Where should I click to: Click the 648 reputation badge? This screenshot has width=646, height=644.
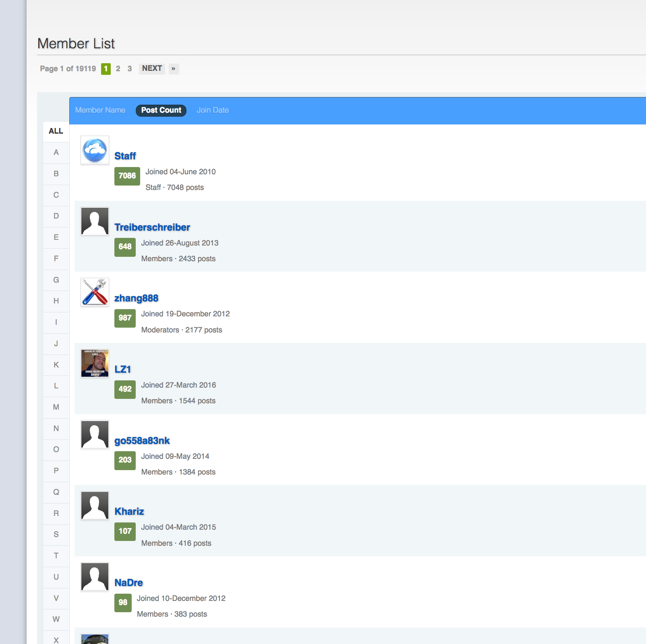pos(125,247)
